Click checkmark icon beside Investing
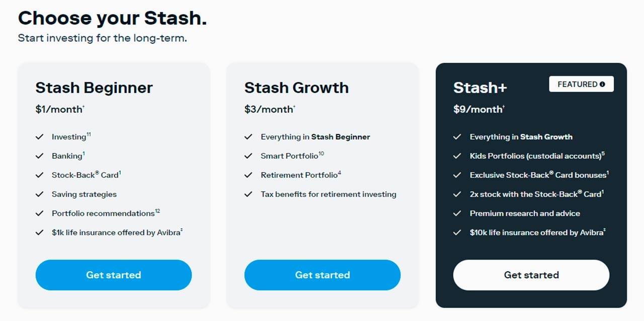This screenshot has width=644, height=321. click(x=40, y=137)
